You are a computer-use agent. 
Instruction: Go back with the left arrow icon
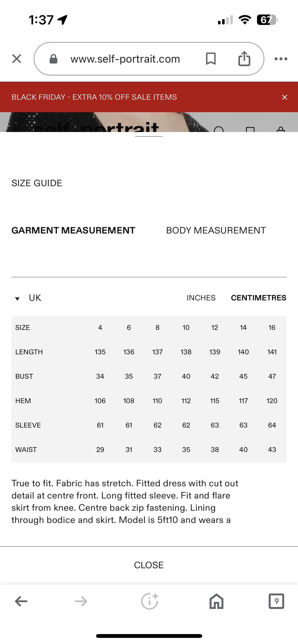[x=21, y=601]
